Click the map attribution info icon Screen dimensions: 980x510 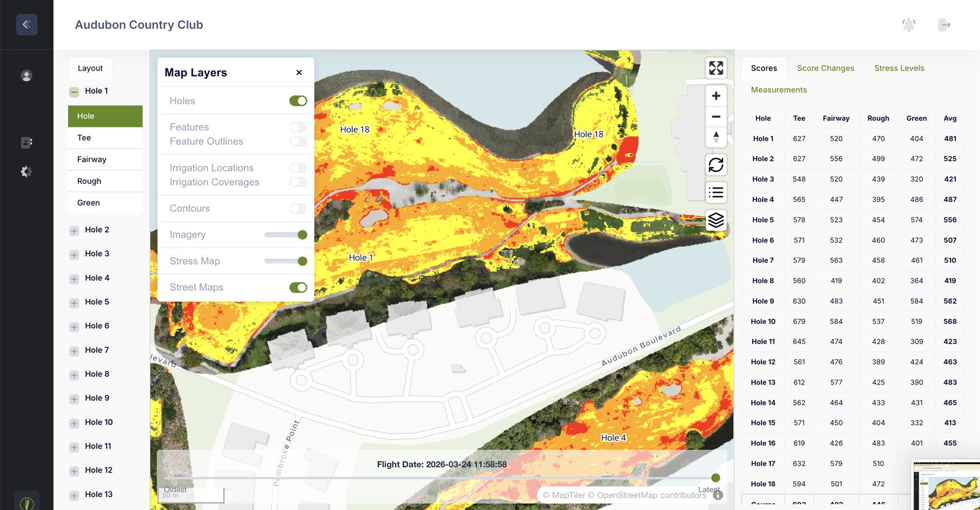718,495
